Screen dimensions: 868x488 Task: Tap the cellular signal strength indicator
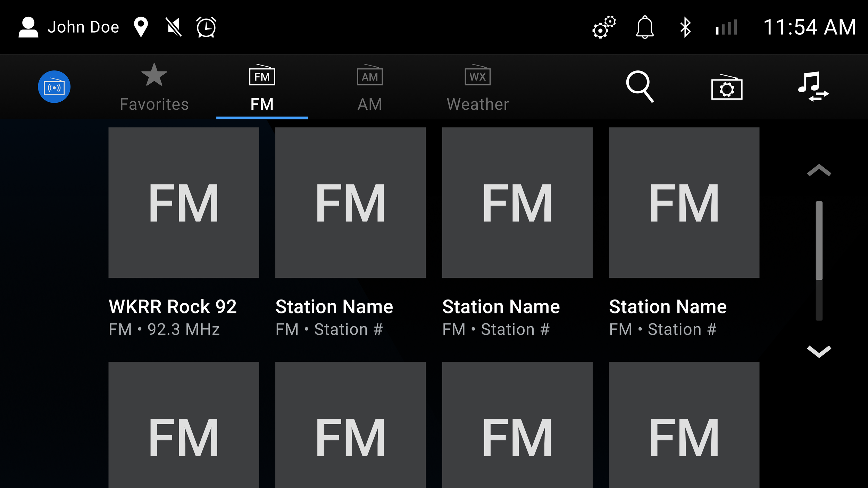click(x=726, y=27)
